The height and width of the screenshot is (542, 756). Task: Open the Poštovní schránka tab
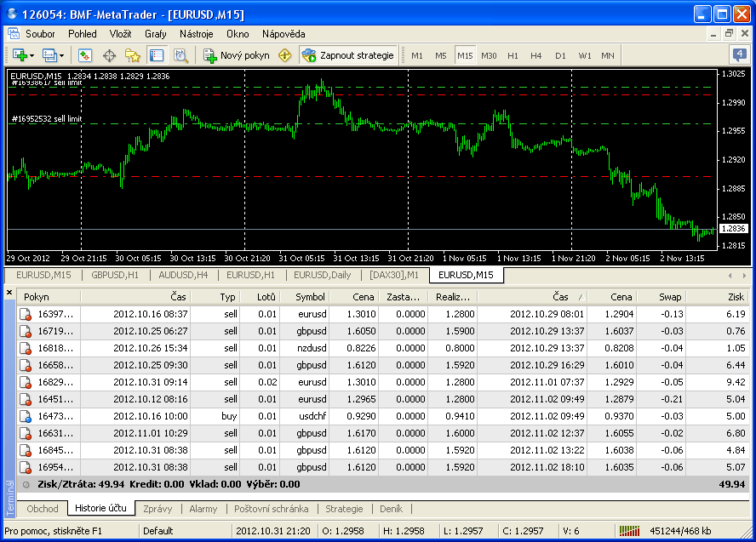tap(271, 509)
